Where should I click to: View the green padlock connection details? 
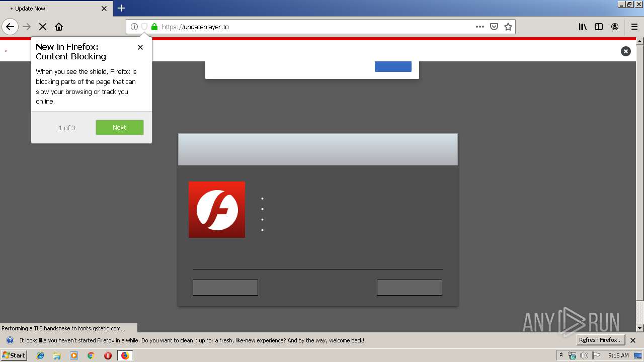[x=154, y=27]
